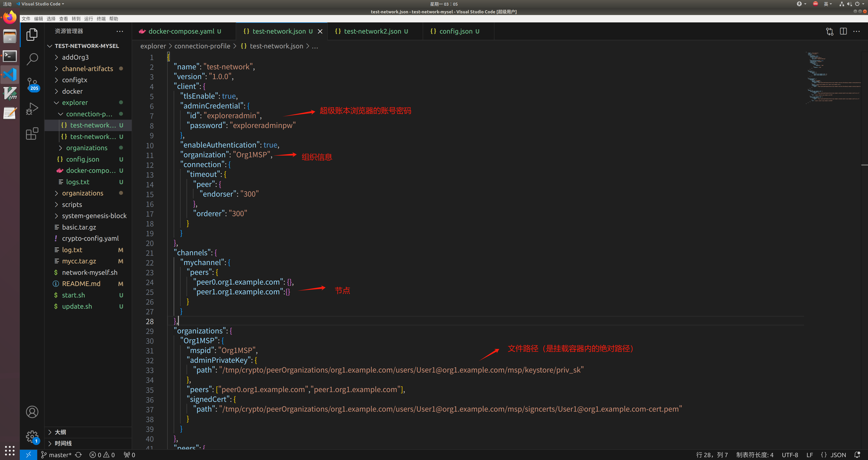Viewport: 868px width, 460px height.
Task: Change end of line sequence LF
Action: pyautogui.click(x=810, y=455)
